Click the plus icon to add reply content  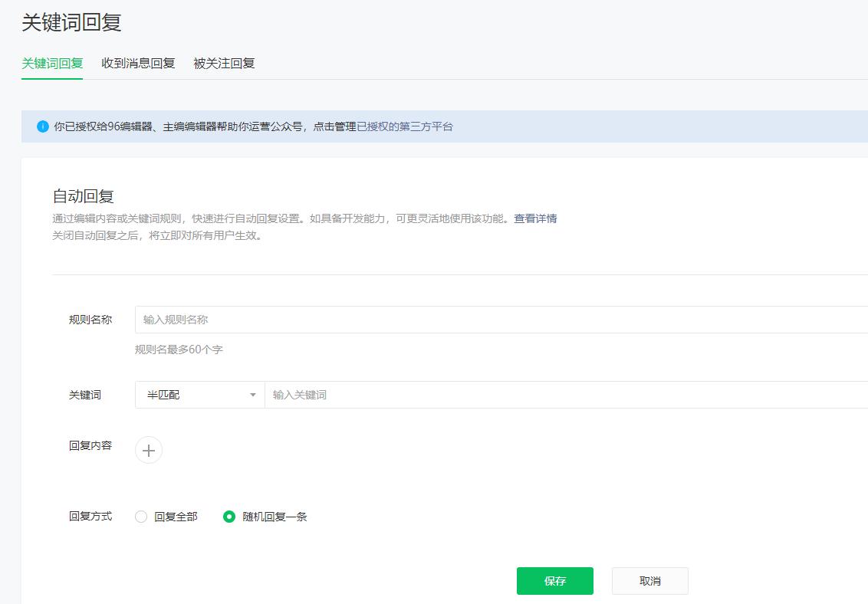pos(148,450)
